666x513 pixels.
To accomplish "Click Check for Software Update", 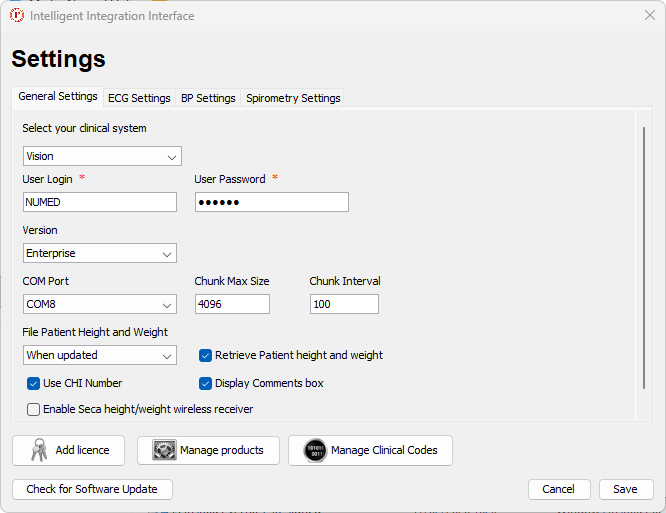I will [92, 489].
